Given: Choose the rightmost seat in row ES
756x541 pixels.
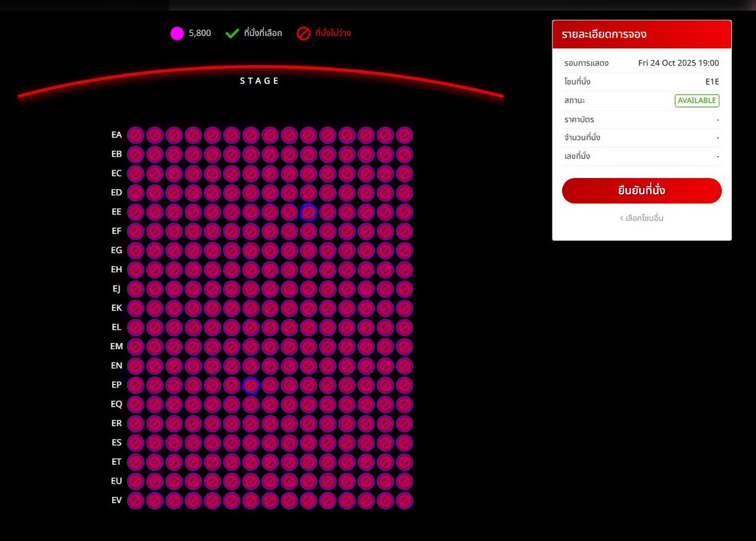Looking at the screenshot, I should 404,443.
